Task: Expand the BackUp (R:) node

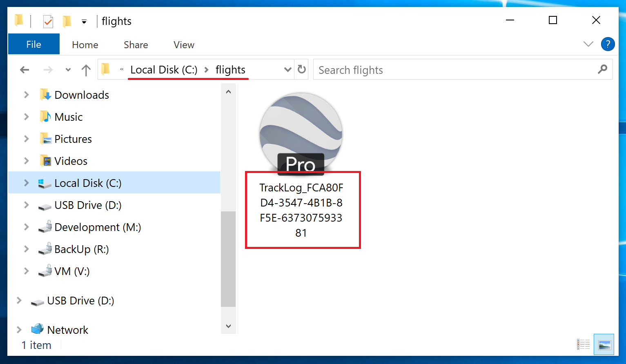Action: click(27, 249)
